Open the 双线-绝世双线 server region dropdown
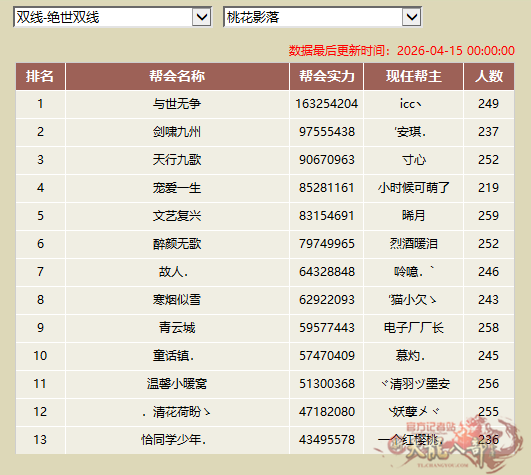Image resolution: width=531 pixels, height=475 pixels. pyautogui.click(x=112, y=17)
